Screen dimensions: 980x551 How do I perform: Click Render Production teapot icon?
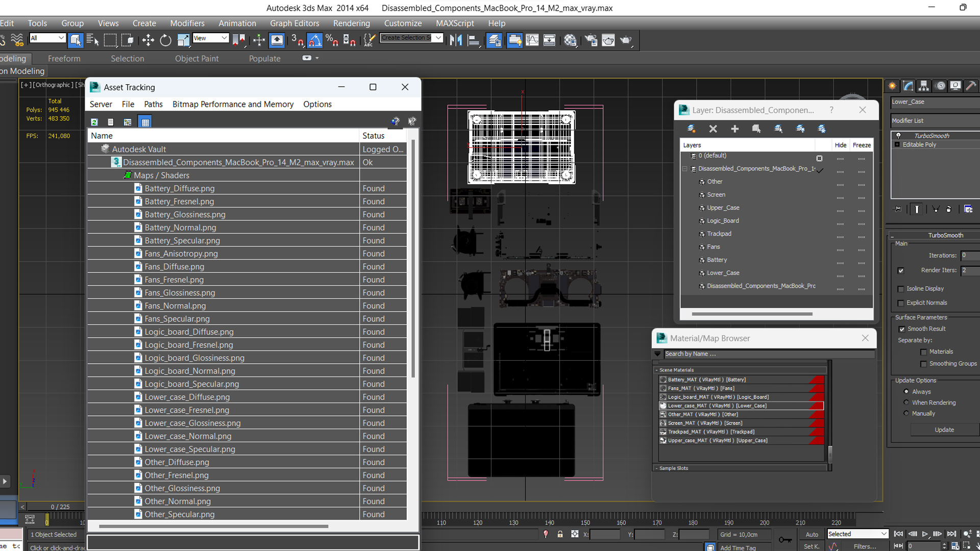(626, 40)
